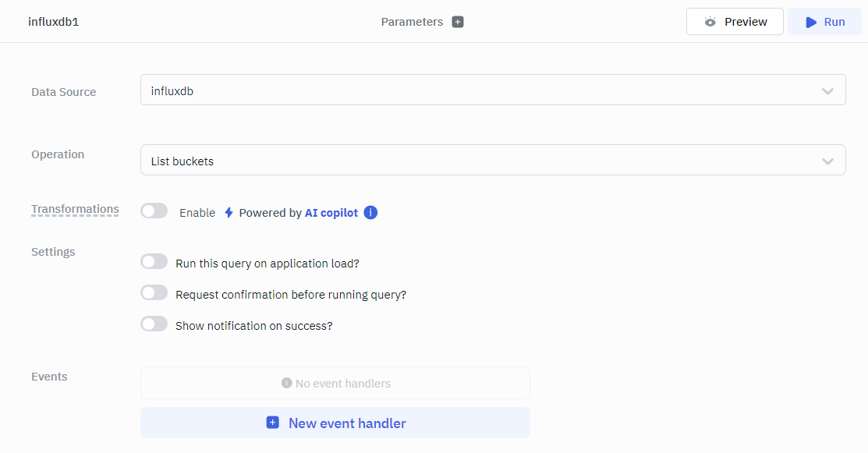Click the lightning bolt AI copilot icon
868x453 pixels.
(229, 212)
